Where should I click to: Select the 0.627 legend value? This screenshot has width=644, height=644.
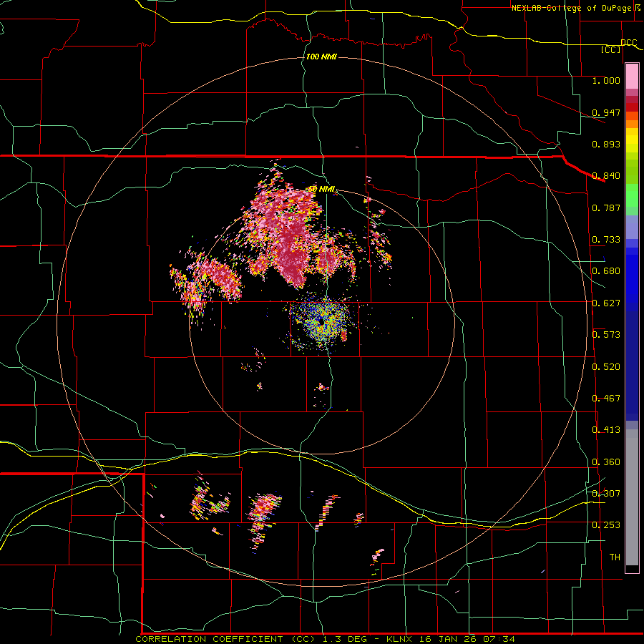tap(606, 303)
